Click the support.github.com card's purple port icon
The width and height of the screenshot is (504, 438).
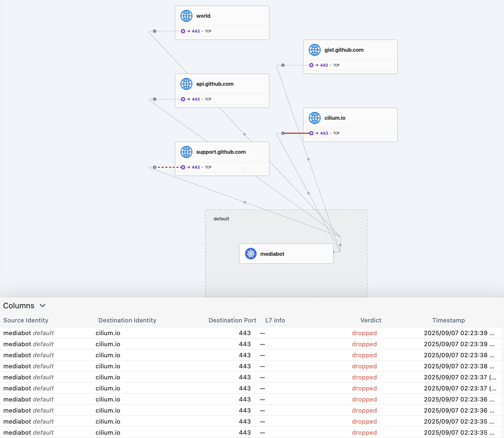(183, 167)
